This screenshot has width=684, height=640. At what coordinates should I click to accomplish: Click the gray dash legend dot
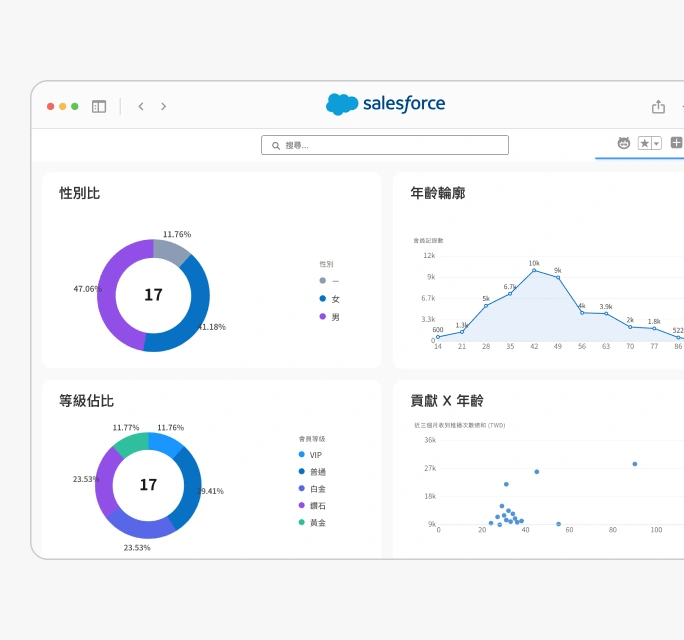click(323, 281)
